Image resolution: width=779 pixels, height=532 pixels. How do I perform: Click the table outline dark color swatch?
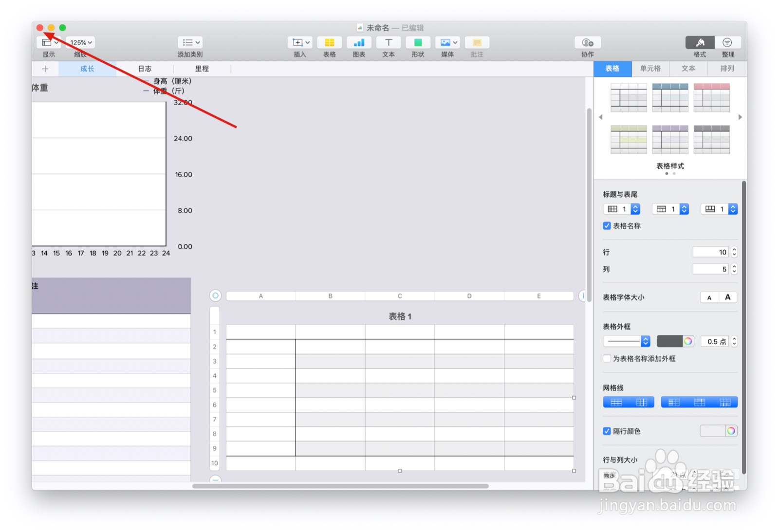(x=669, y=342)
